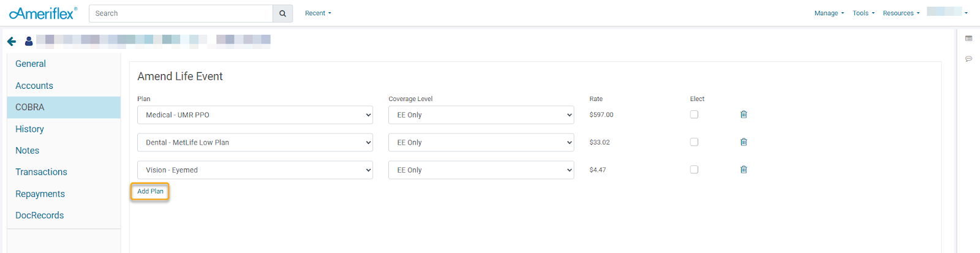The image size is (980, 253).
Task: Select Transactions in the left sidebar
Action: pyautogui.click(x=41, y=172)
